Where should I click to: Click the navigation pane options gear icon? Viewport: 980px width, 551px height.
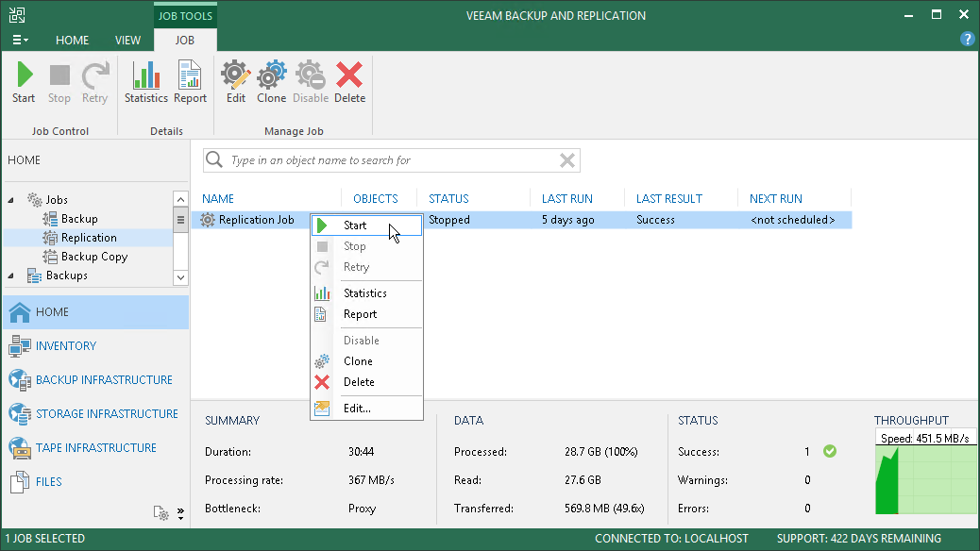tap(161, 513)
